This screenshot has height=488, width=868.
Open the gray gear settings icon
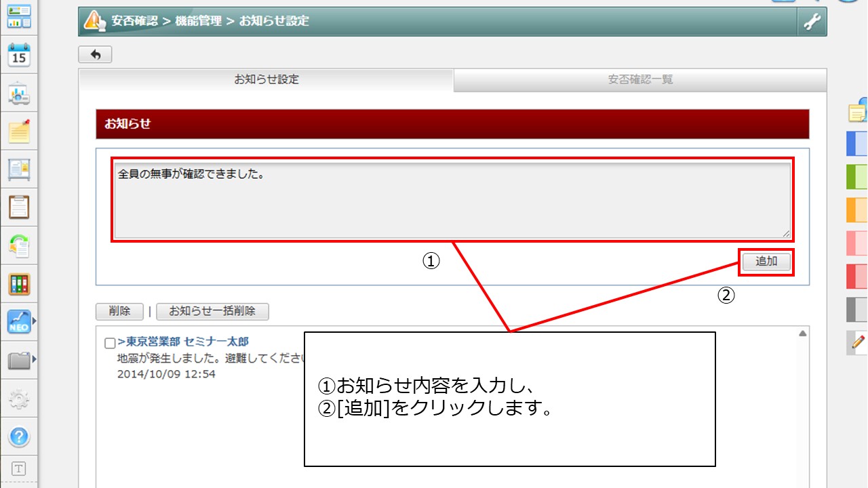[19, 399]
